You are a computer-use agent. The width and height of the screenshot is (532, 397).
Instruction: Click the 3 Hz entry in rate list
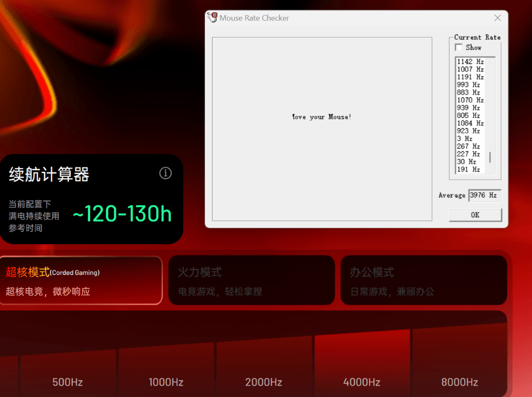click(465, 138)
